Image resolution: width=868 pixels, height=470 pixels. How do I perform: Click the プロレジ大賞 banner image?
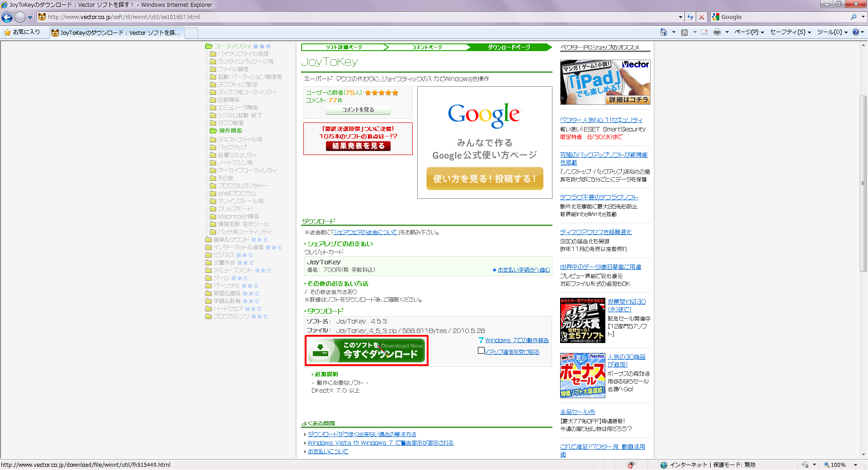coord(582,320)
